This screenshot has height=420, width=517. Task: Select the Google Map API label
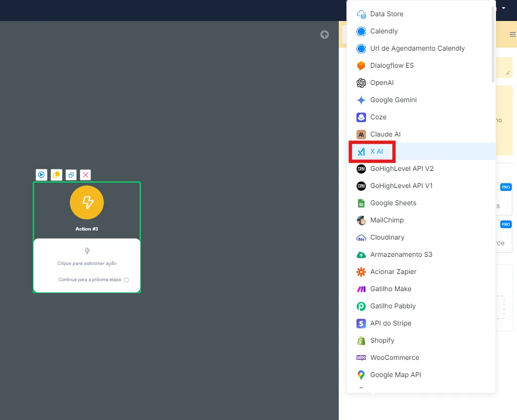(x=396, y=375)
